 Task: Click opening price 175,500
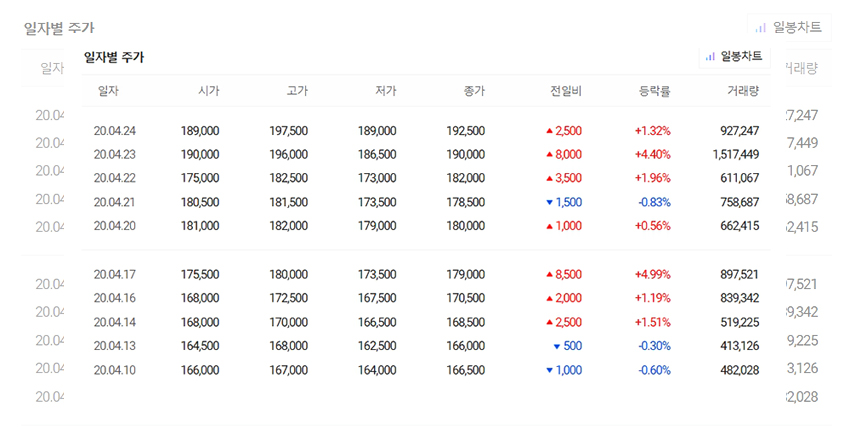coord(200,274)
